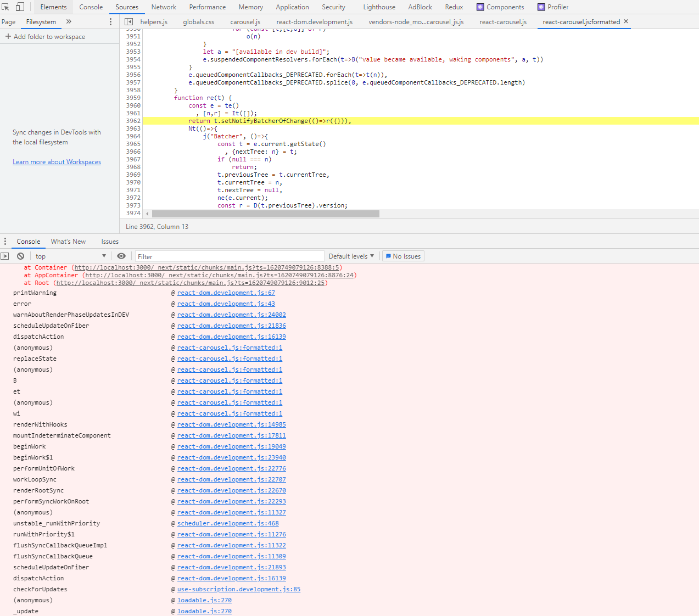Open the Memory panel tab
This screenshot has height=616, width=699.
251,7
